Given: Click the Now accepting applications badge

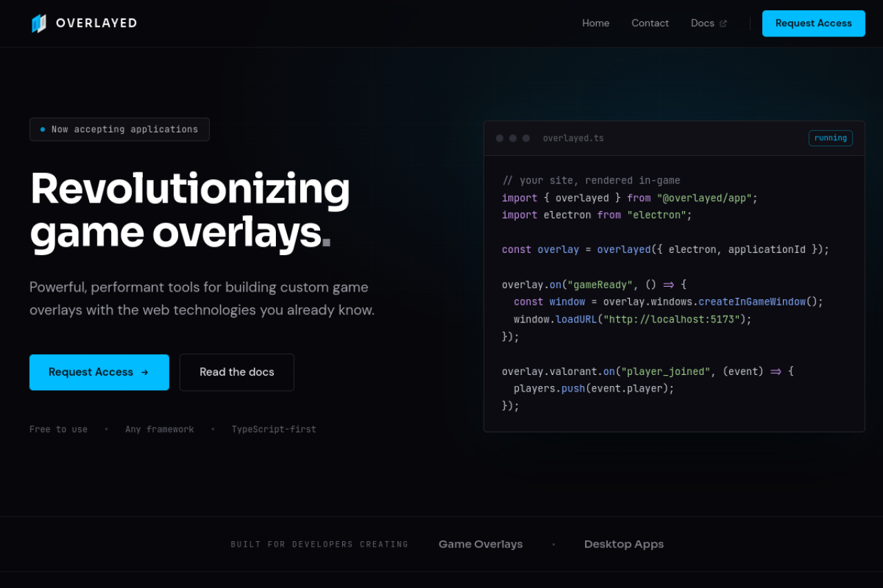Looking at the screenshot, I should click(x=119, y=130).
